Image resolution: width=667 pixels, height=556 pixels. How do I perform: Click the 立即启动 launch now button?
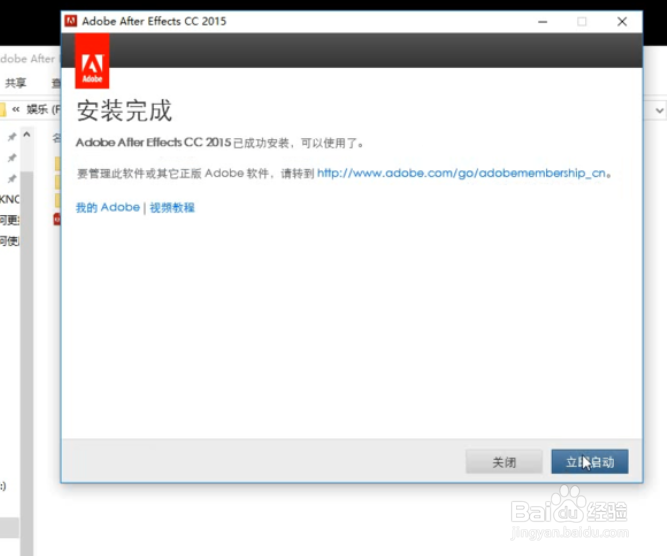pos(590,462)
